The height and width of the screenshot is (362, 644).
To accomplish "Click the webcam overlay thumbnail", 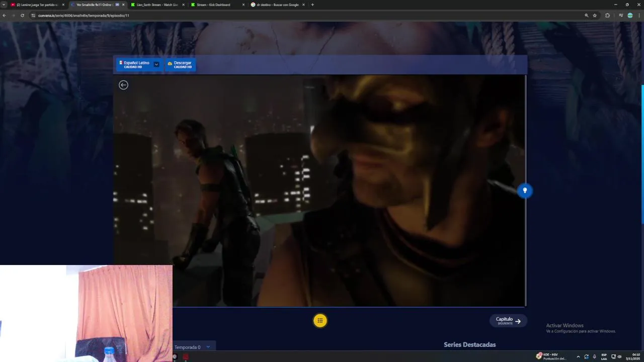I will click(86, 313).
